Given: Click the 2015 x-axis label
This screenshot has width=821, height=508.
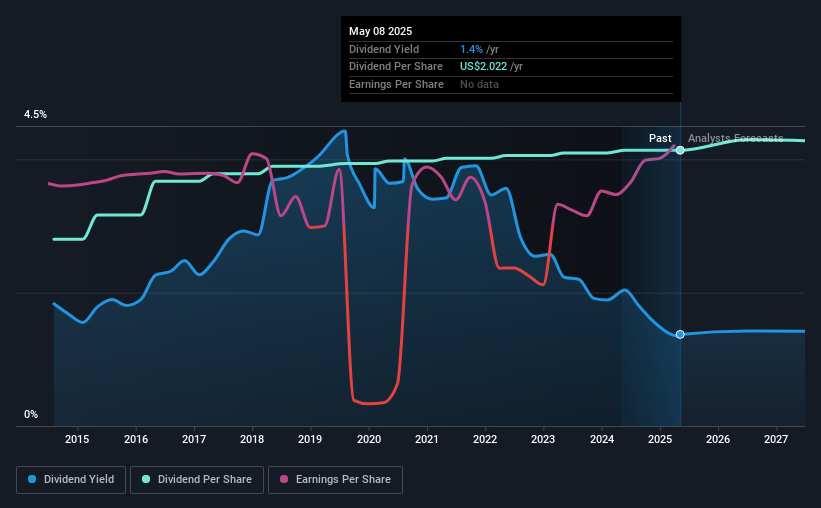Looking at the screenshot, I should tap(77, 439).
